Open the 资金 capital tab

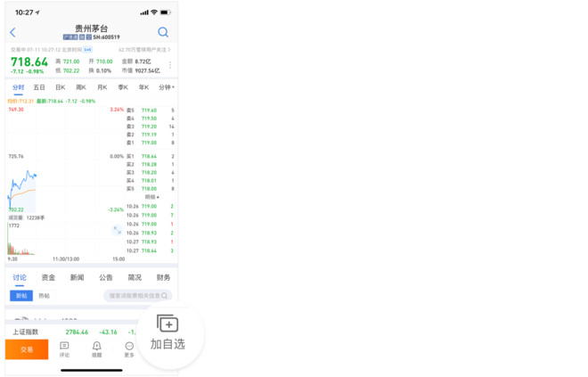(x=48, y=277)
